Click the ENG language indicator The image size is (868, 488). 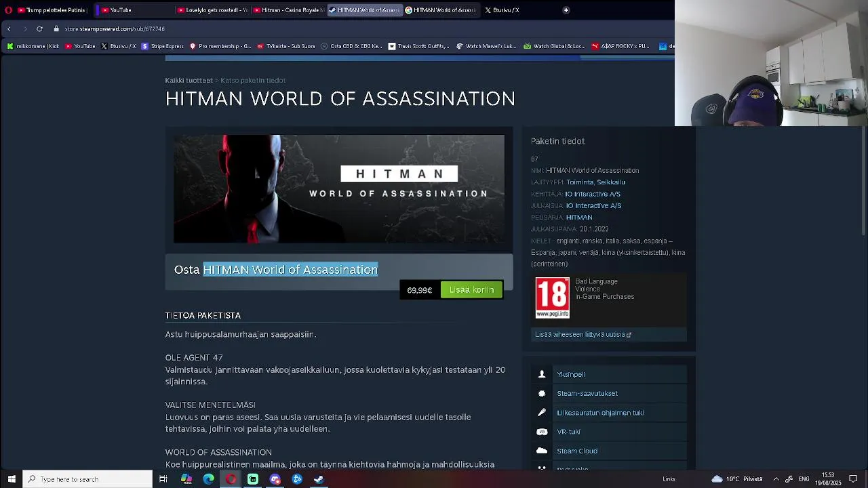tap(804, 479)
